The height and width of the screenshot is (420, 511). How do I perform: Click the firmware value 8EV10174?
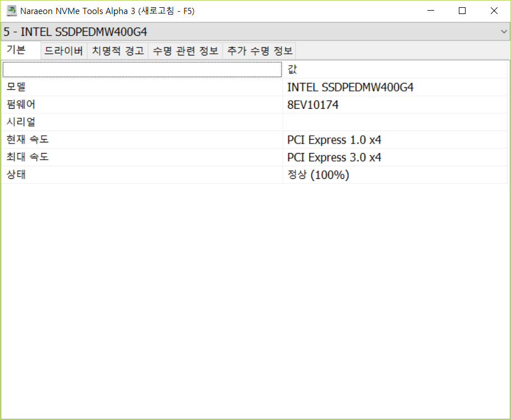tap(312, 105)
